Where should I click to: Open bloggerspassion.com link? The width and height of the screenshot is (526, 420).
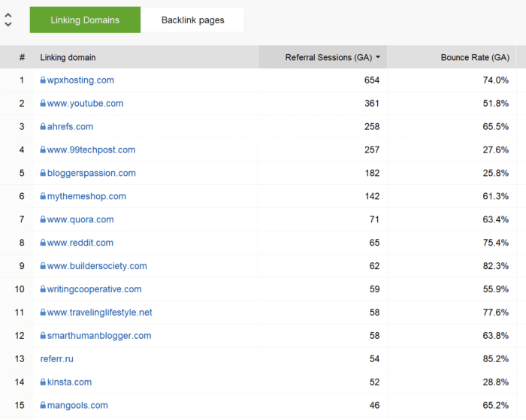click(x=92, y=173)
